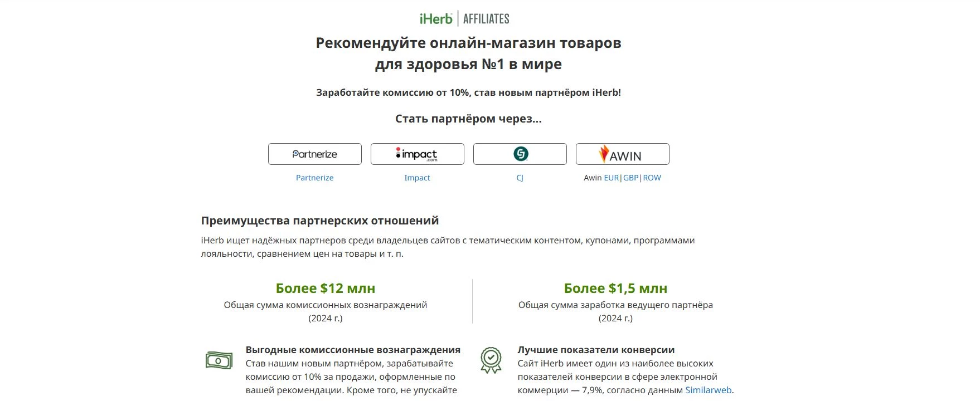This screenshot has height=401, width=980.
Task: Click the 'Более $1,5 млн' green statistic
Action: tap(615, 288)
